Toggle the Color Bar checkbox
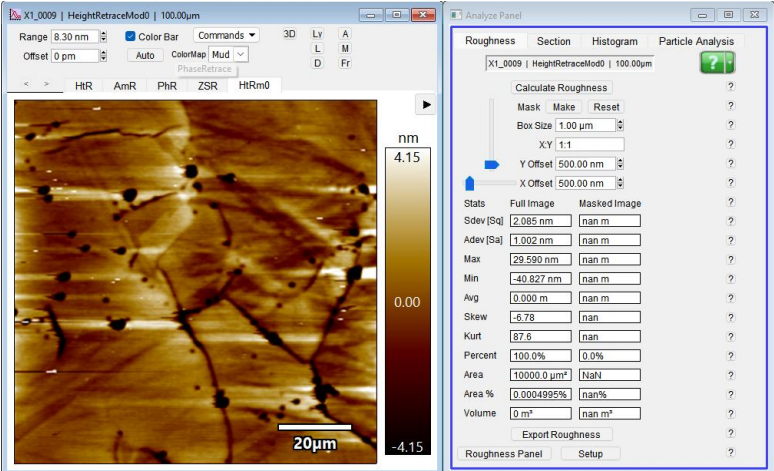This screenshot has width=774, height=471. tap(130, 36)
